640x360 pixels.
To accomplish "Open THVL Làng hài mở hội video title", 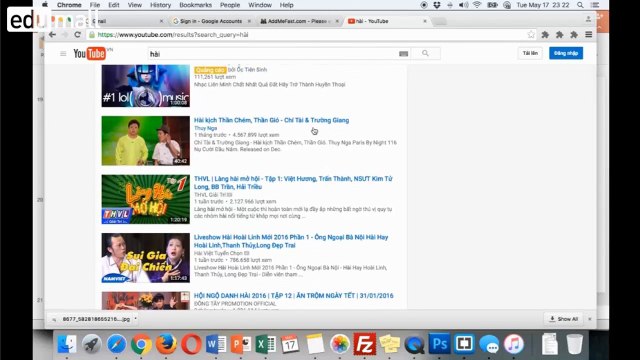I will 293,182.
